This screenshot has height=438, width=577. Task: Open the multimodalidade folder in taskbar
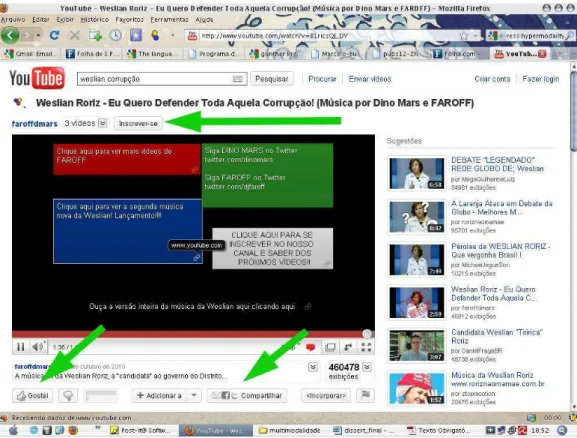click(290, 430)
